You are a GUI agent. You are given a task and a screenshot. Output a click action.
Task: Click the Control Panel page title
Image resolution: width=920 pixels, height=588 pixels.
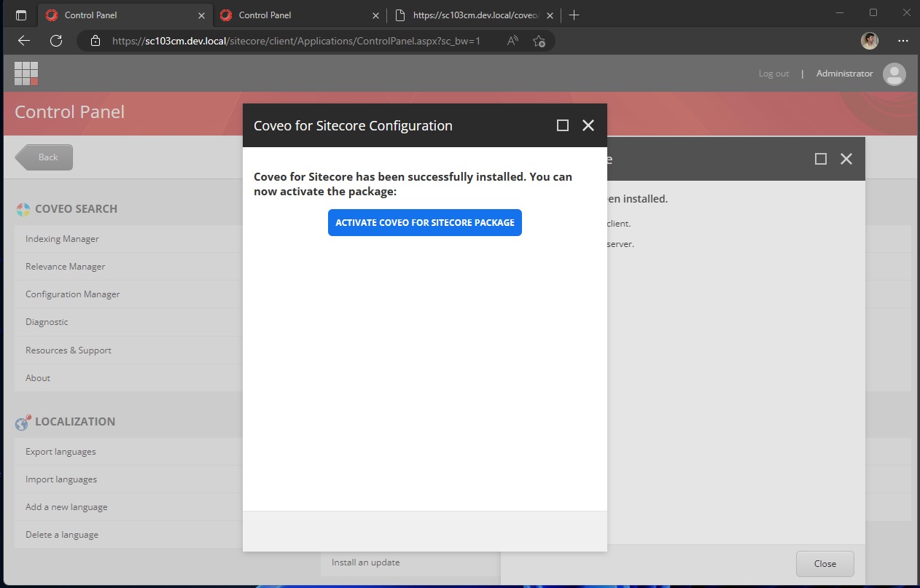70,112
